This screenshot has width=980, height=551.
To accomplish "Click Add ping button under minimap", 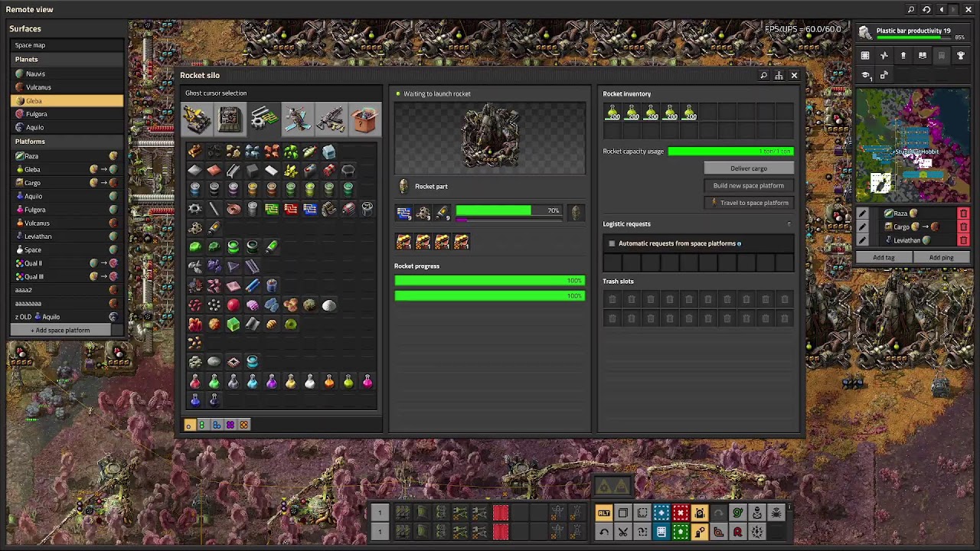I will (941, 258).
